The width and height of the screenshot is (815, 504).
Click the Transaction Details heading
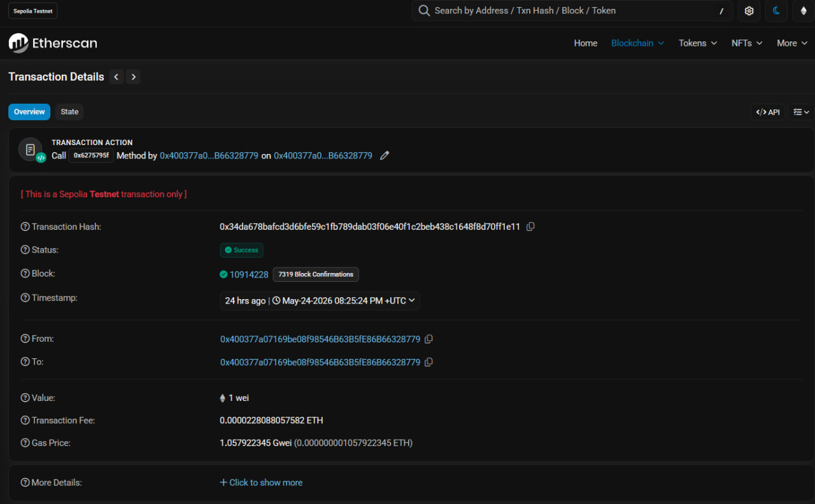click(x=56, y=77)
